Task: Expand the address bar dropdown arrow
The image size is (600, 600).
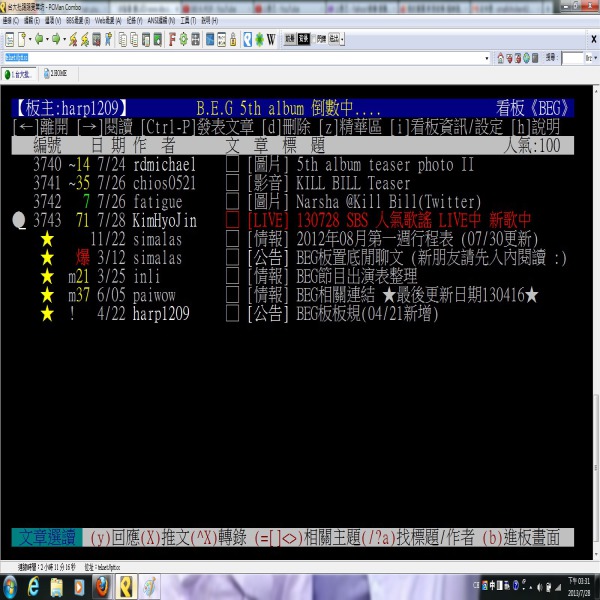Action: point(487,58)
